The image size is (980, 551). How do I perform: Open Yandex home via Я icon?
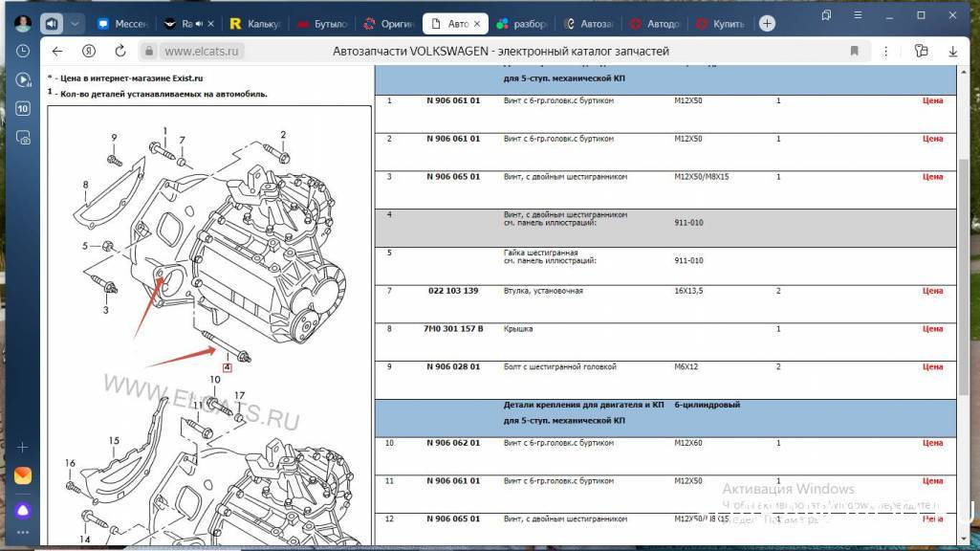tap(88, 52)
